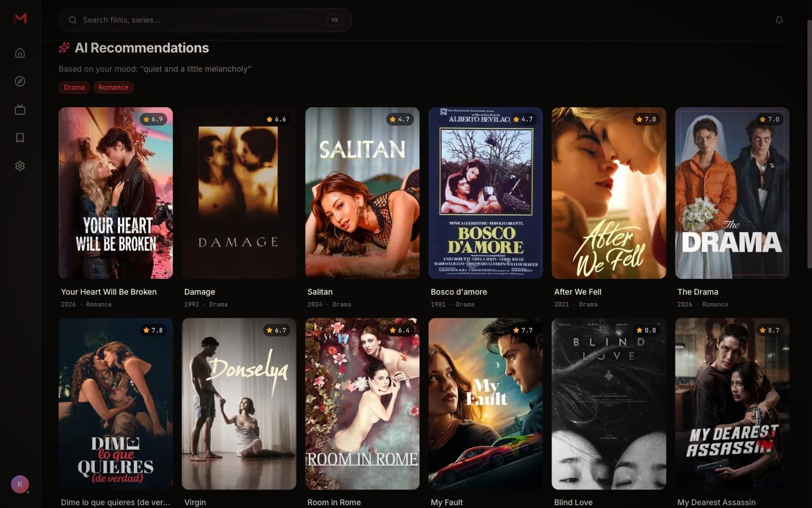Viewport: 812px width, 508px height.
Task: Click the 0.0 rating badge on Blind Love
Action: (646, 330)
